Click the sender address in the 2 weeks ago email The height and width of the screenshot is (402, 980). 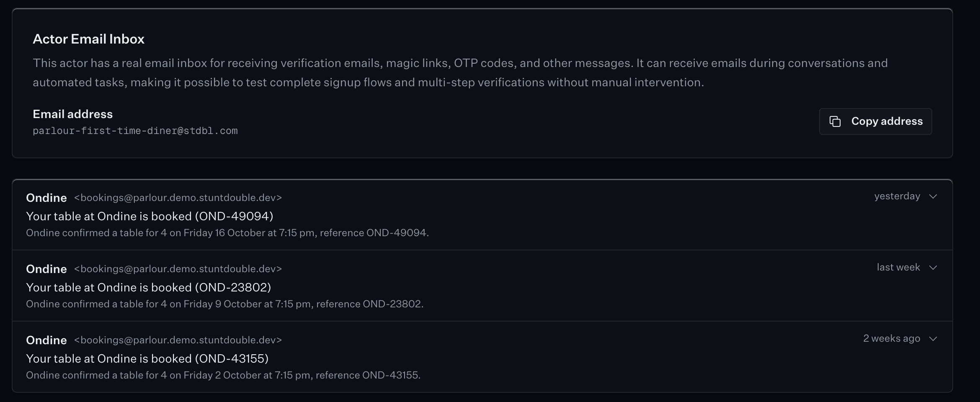(x=178, y=340)
